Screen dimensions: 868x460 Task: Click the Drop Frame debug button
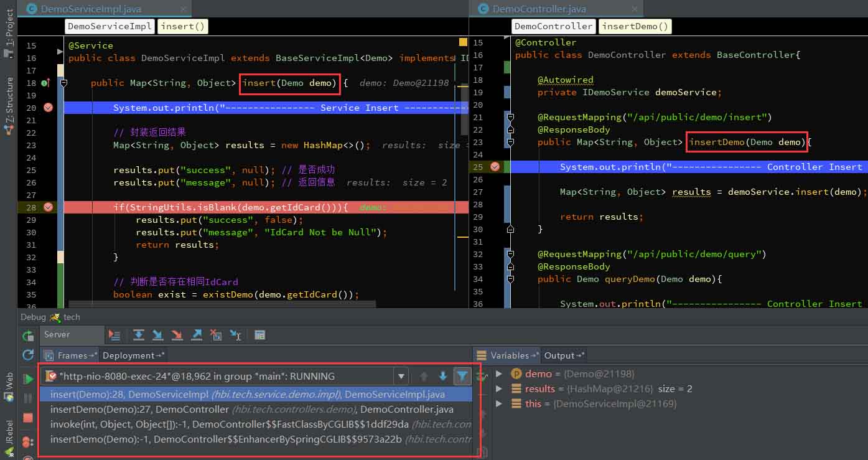click(x=216, y=335)
